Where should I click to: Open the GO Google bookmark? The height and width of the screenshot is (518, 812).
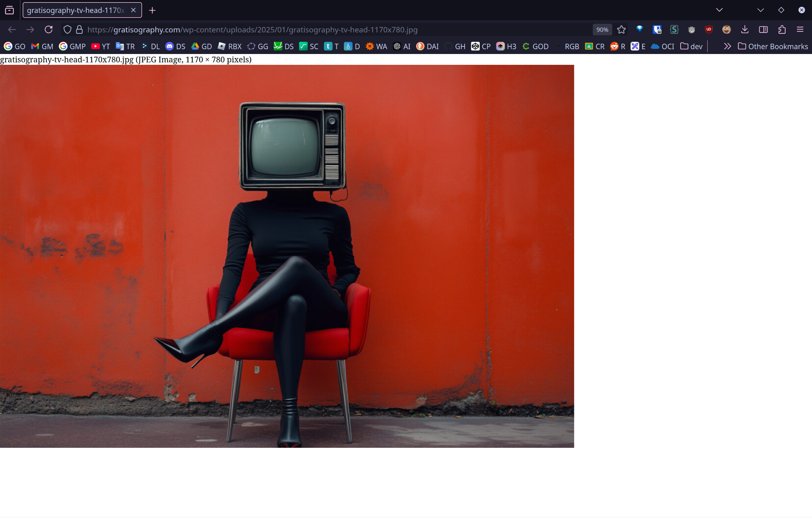pos(15,46)
